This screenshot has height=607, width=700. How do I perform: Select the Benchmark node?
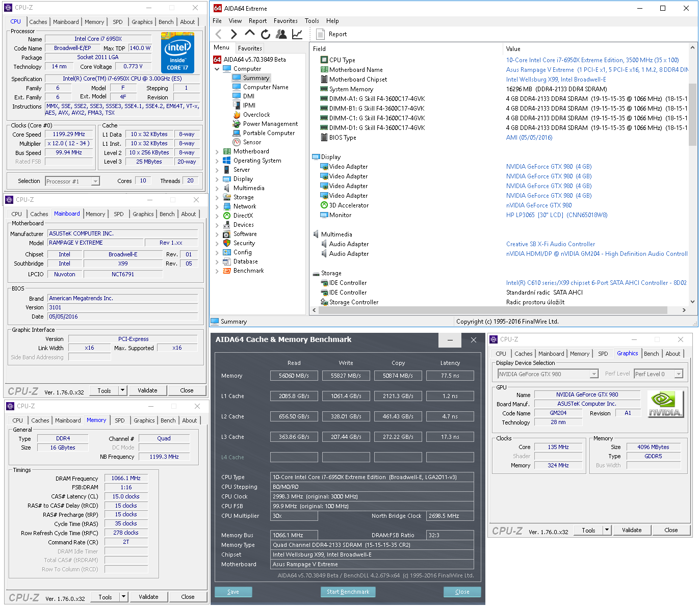pyautogui.click(x=248, y=271)
